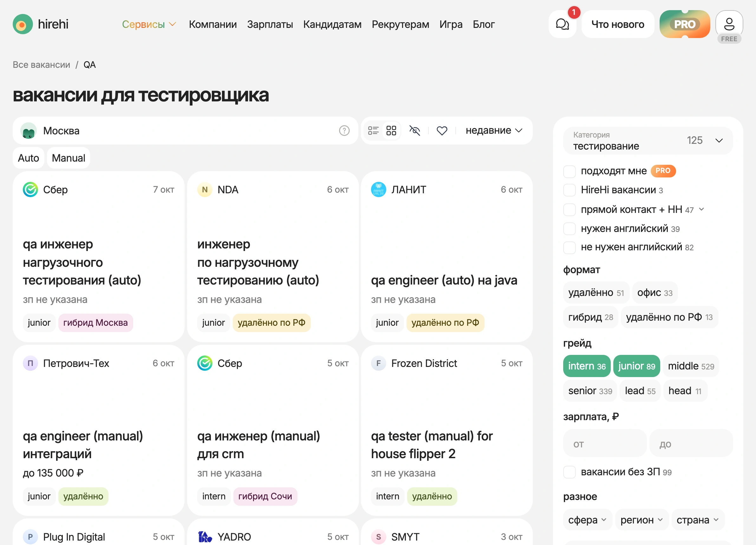
Task: Click the hirehi logo icon
Action: (23, 24)
